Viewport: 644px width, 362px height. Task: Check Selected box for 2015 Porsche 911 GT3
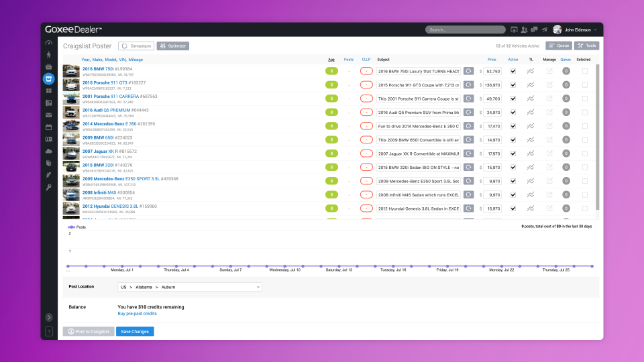585,85
